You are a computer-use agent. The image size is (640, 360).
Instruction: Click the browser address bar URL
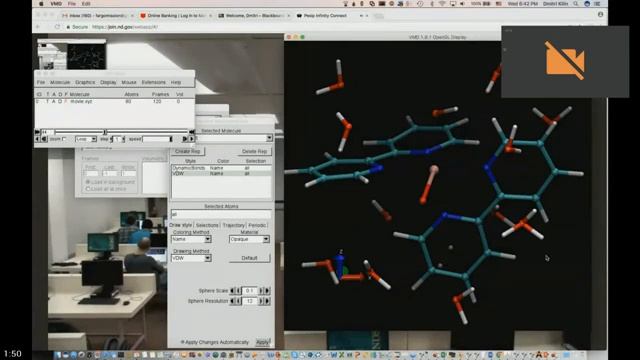point(124,27)
